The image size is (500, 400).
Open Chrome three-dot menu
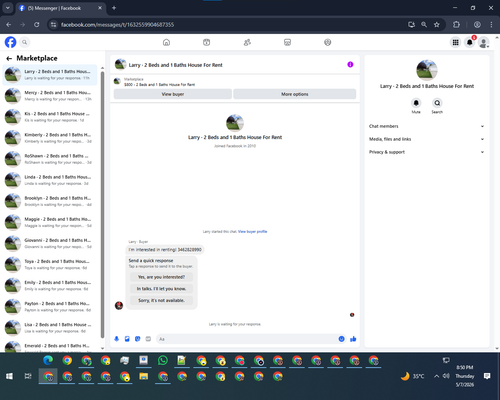tap(491, 25)
